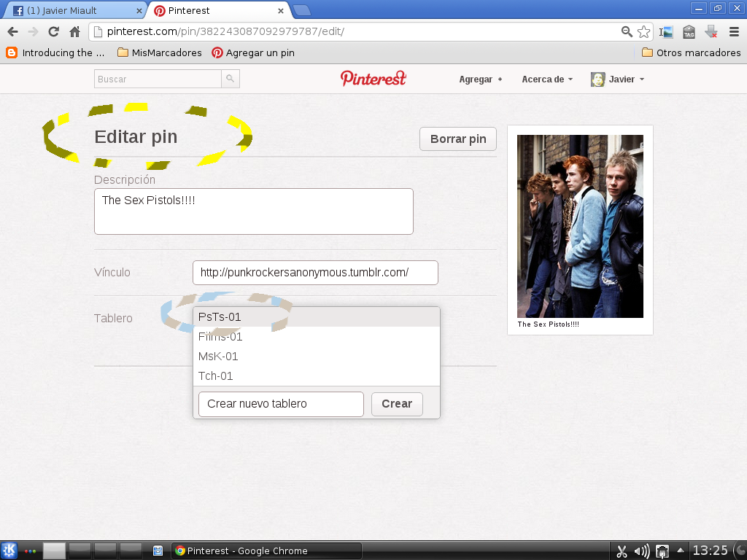Screen dimensions: 747x560
Task: Click the Crear button
Action: [397, 404]
